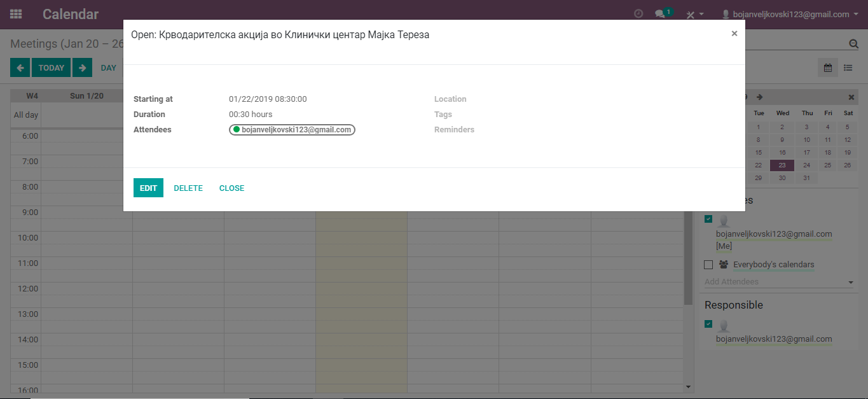Uncheck the [Me] attendee checkbox

click(x=708, y=219)
